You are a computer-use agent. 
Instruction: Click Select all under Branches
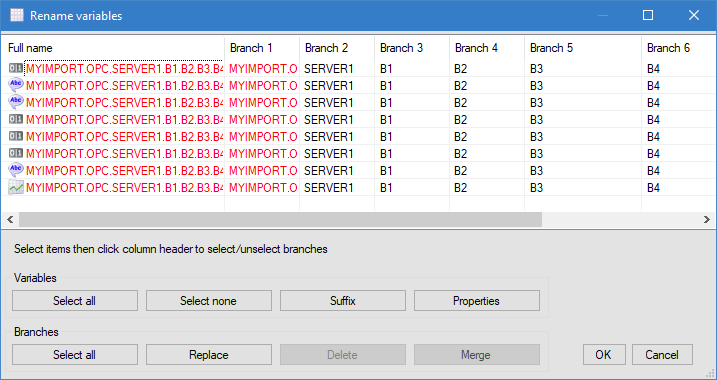(75, 355)
